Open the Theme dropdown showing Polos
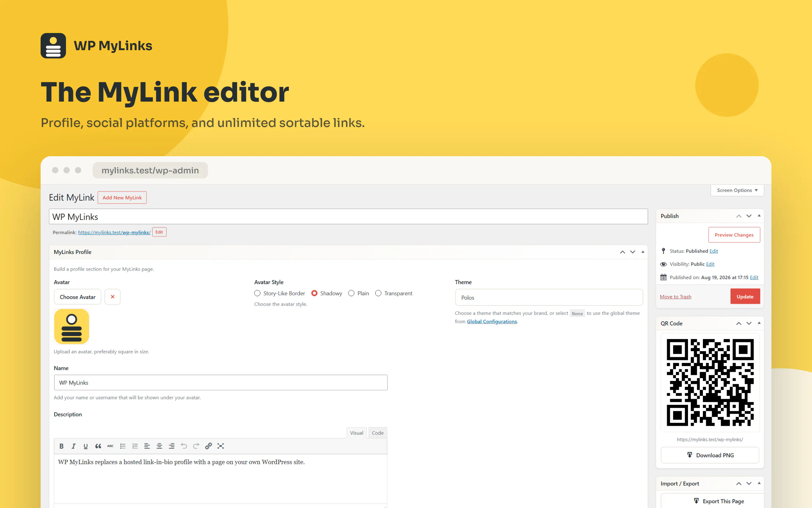Viewport: 812px width, 508px height. pos(549,297)
